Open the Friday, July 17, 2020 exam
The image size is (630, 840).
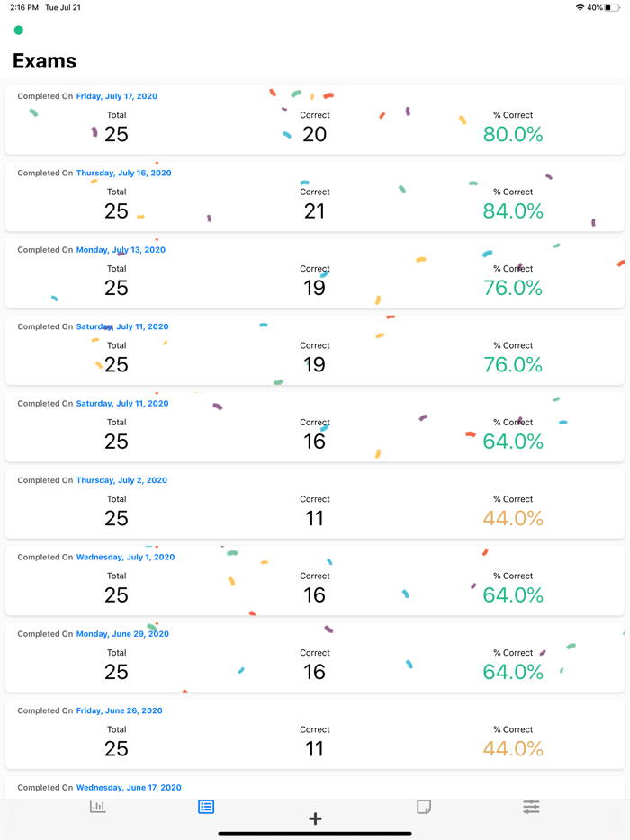click(x=116, y=96)
